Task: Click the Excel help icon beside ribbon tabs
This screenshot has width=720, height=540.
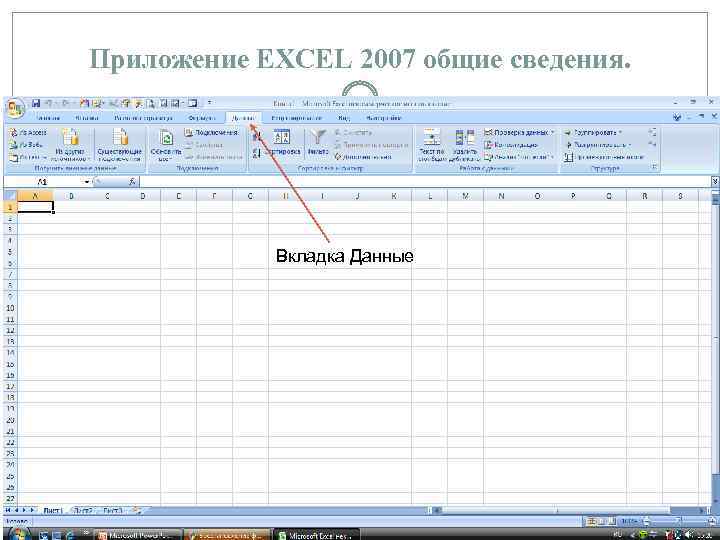Action: pos(677,118)
